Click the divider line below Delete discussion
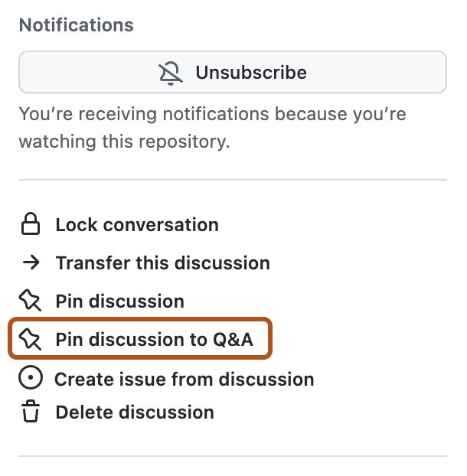The height and width of the screenshot is (476, 467). [x=233, y=457]
